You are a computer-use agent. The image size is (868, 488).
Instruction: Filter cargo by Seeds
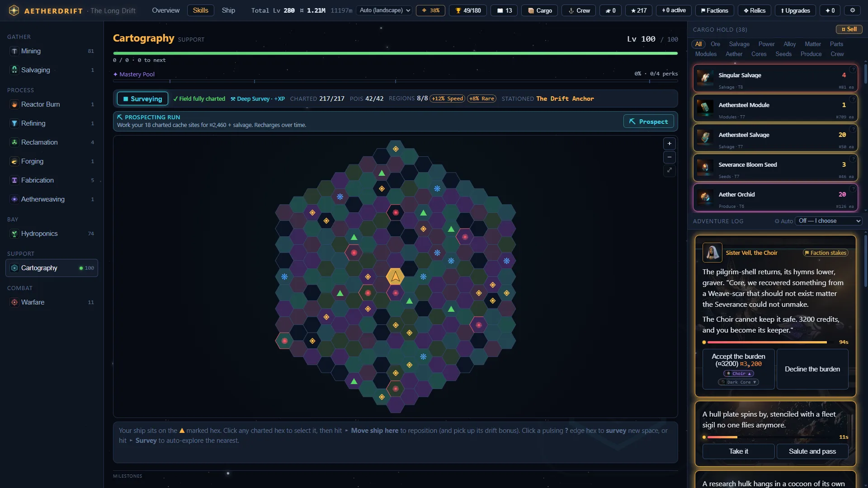click(783, 54)
